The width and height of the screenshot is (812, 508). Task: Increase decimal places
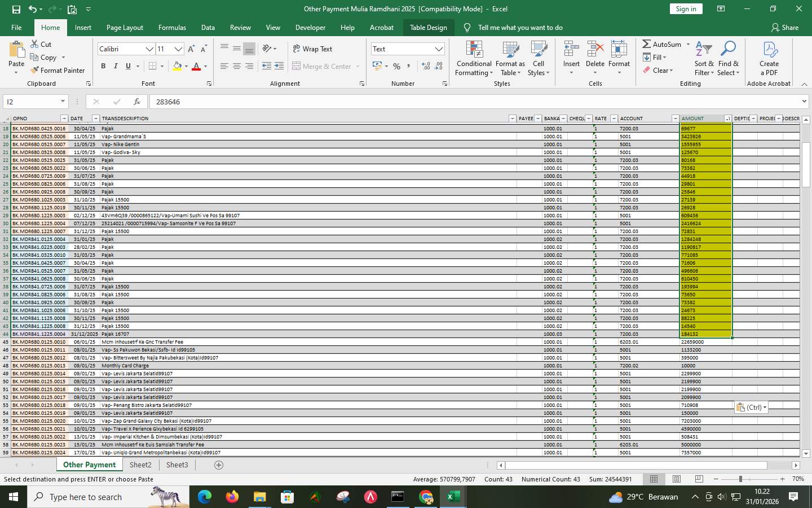[426, 66]
